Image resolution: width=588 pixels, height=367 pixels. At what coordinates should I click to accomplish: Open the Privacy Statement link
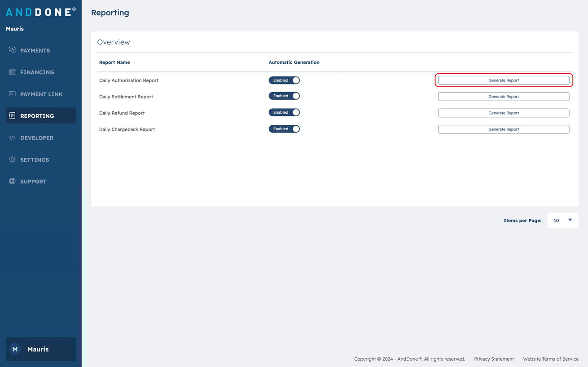pyautogui.click(x=494, y=358)
